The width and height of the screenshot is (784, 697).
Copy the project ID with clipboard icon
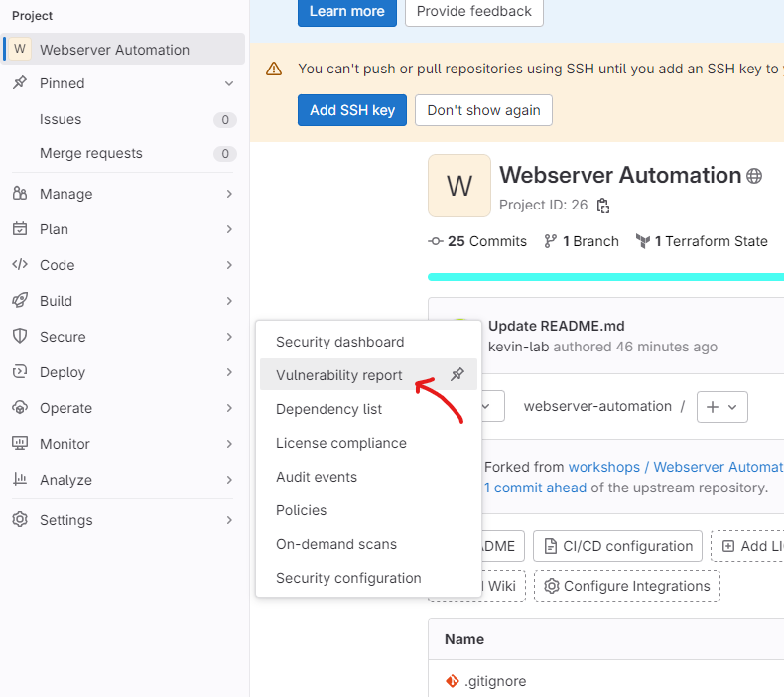click(x=603, y=206)
